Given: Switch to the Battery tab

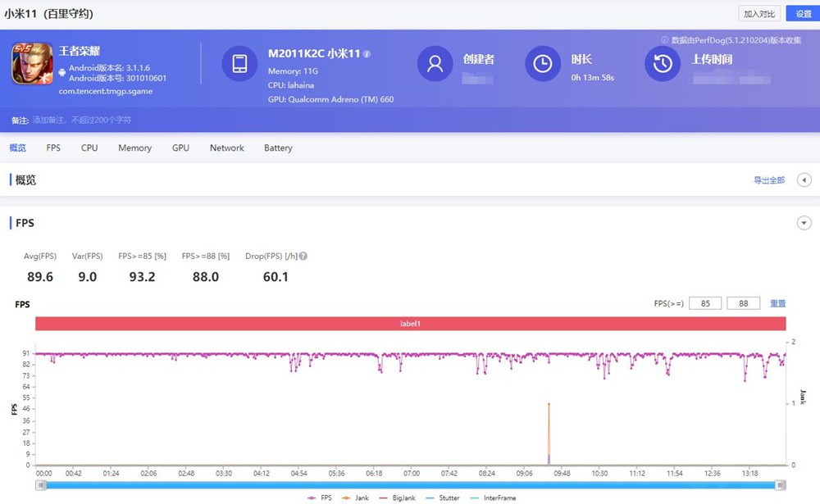Looking at the screenshot, I should (x=278, y=148).
